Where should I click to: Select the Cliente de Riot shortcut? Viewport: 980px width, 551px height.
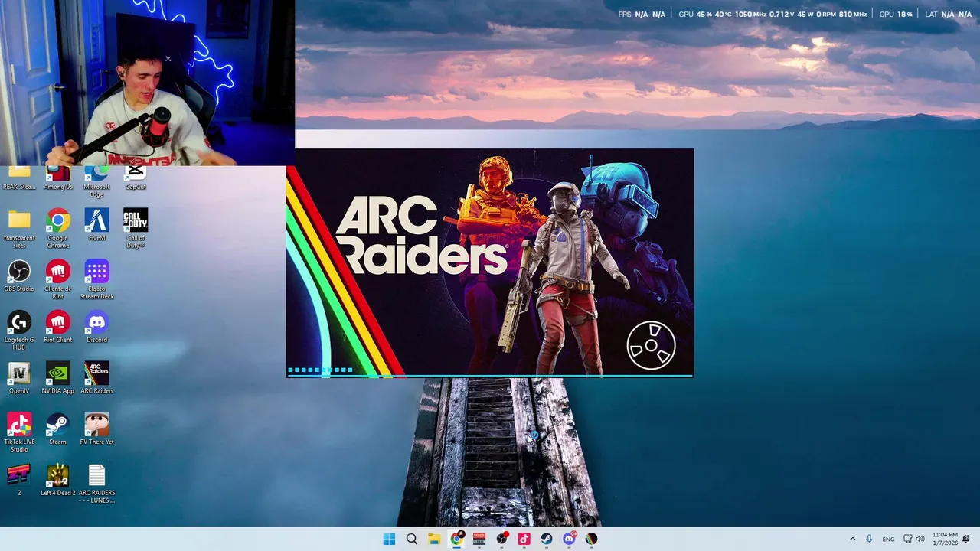click(x=58, y=279)
